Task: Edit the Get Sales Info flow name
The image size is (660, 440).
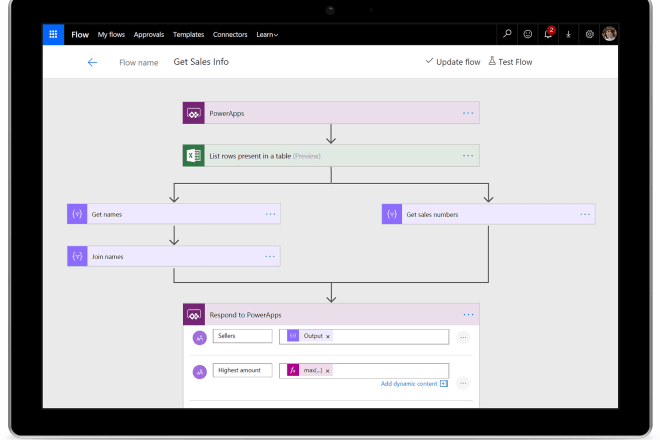Action: pyautogui.click(x=201, y=62)
